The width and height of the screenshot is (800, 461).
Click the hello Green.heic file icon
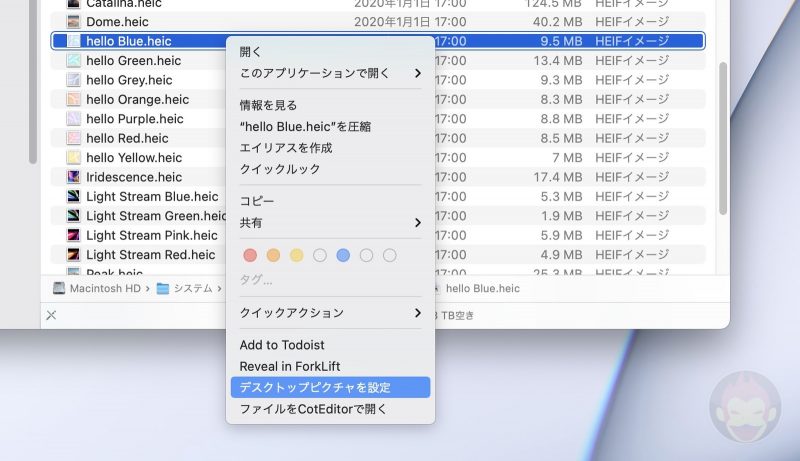[x=73, y=61]
